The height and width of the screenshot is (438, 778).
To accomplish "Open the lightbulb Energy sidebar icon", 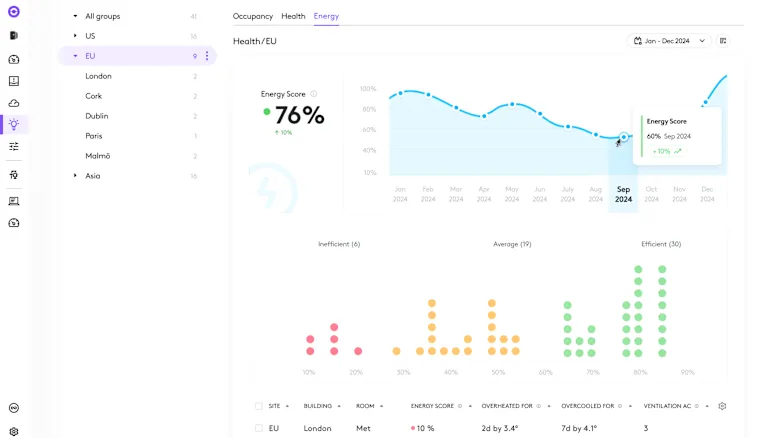I will 14,124.
